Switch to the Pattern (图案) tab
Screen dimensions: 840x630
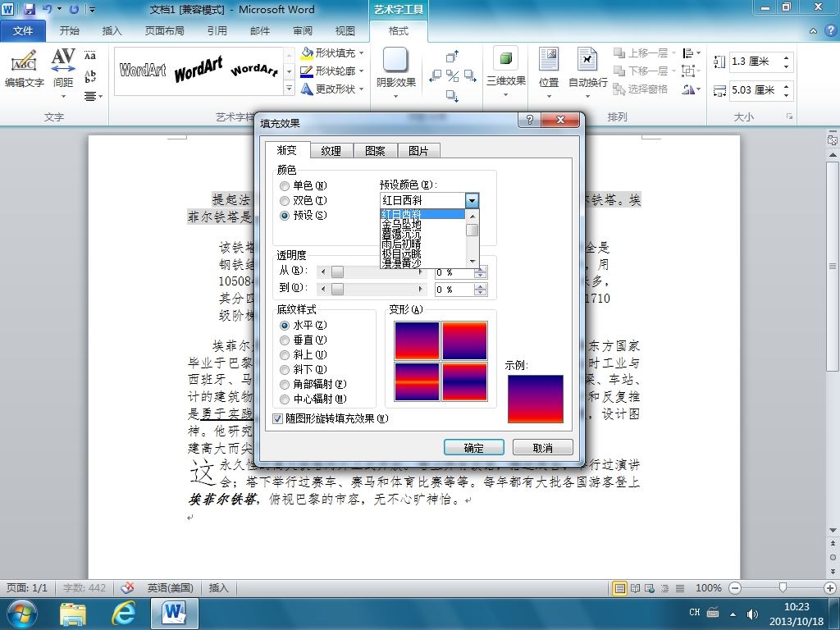click(374, 151)
